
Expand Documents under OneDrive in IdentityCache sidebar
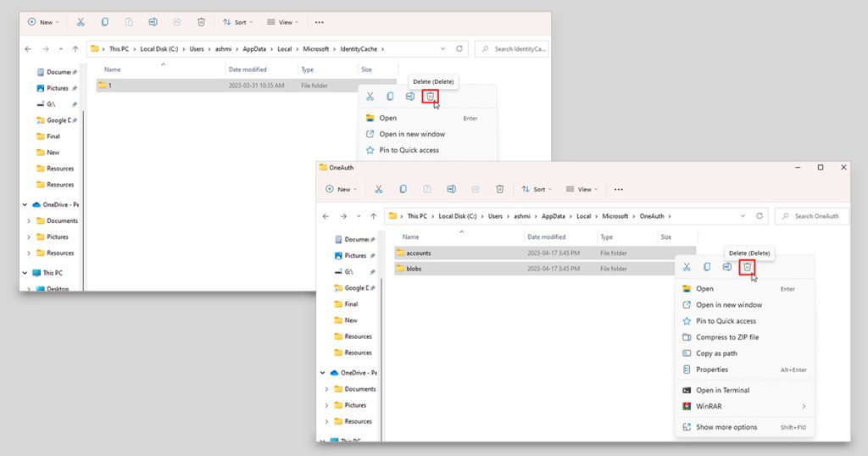(29, 220)
